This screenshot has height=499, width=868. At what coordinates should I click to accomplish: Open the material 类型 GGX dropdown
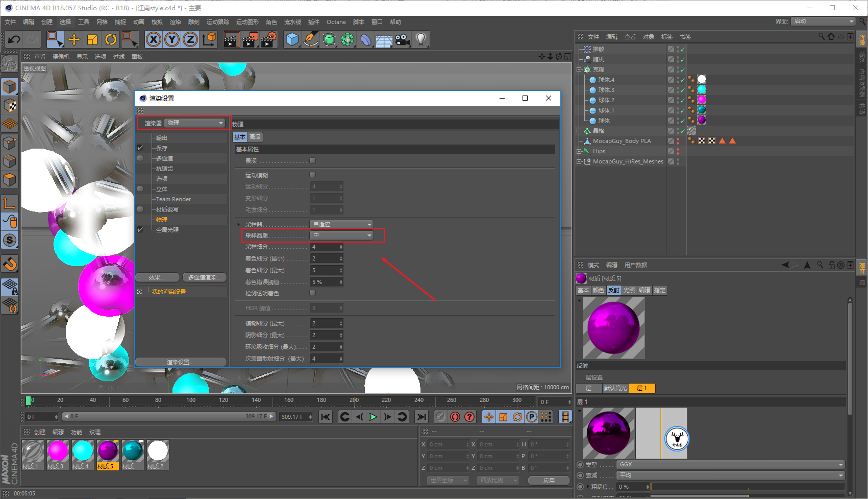click(731, 465)
